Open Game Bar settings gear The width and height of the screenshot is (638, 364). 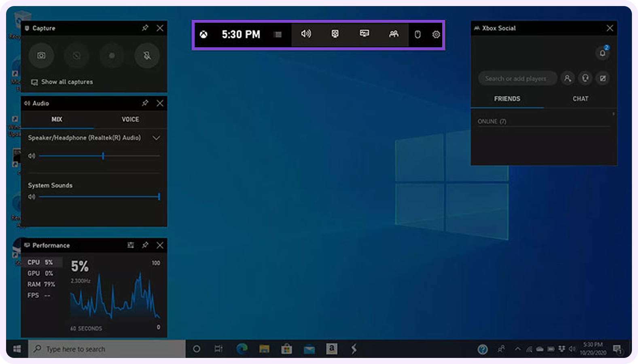[436, 34]
